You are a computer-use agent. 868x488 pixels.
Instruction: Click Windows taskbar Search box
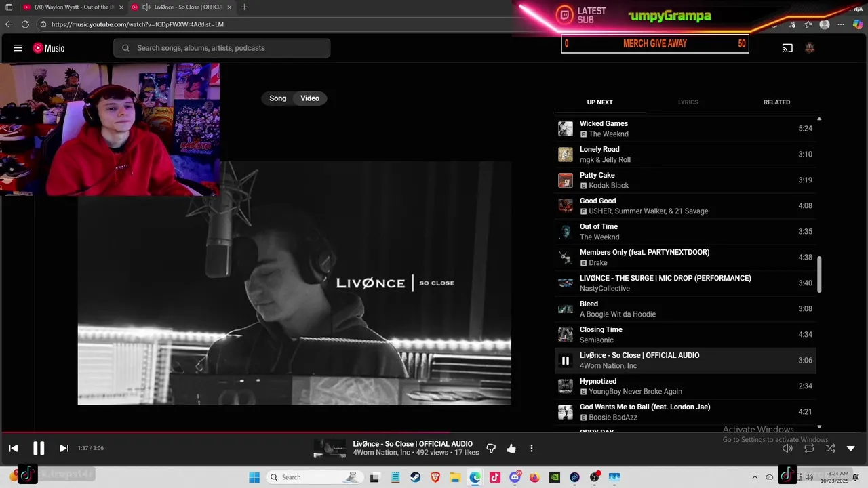click(x=313, y=477)
